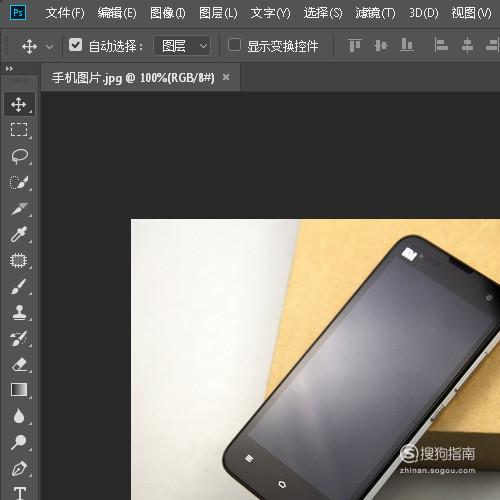500x500 pixels.
Task: Select the Dodge tool
Action: pyautogui.click(x=19, y=442)
